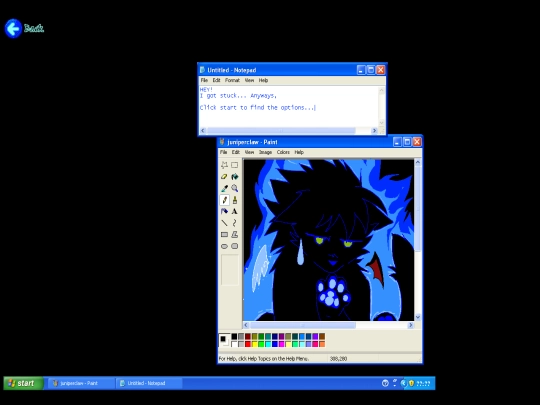Click Paint canvas horizontal scroll left arrow
Screen dimensions: 540x405
[x=246, y=325]
